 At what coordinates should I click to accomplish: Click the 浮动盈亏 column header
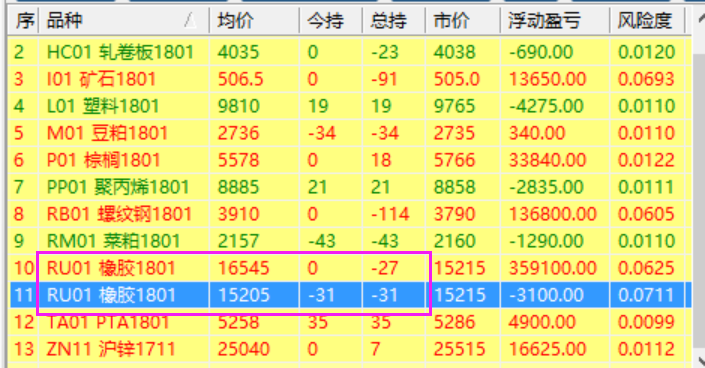pyautogui.click(x=555, y=20)
